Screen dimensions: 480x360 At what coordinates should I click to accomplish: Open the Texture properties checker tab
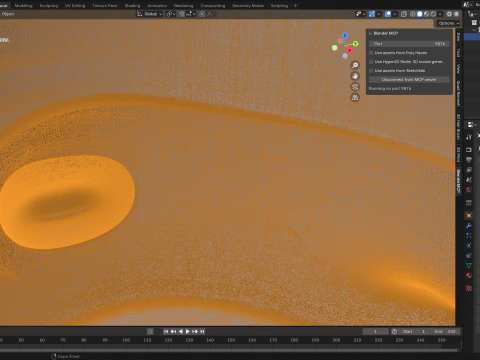[x=469, y=288]
